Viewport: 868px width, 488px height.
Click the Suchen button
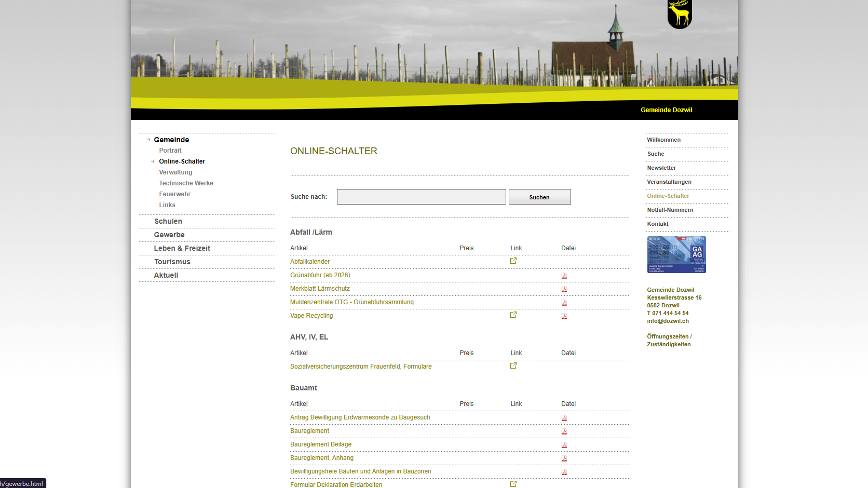click(x=539, y=197)
